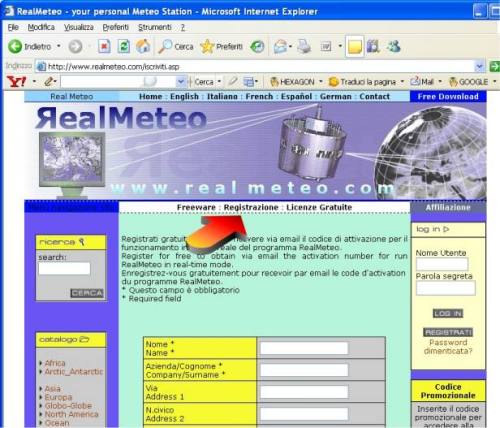500x428 pixels.
Task: Click the Via Address 1 form field
Action: point(304,392)
